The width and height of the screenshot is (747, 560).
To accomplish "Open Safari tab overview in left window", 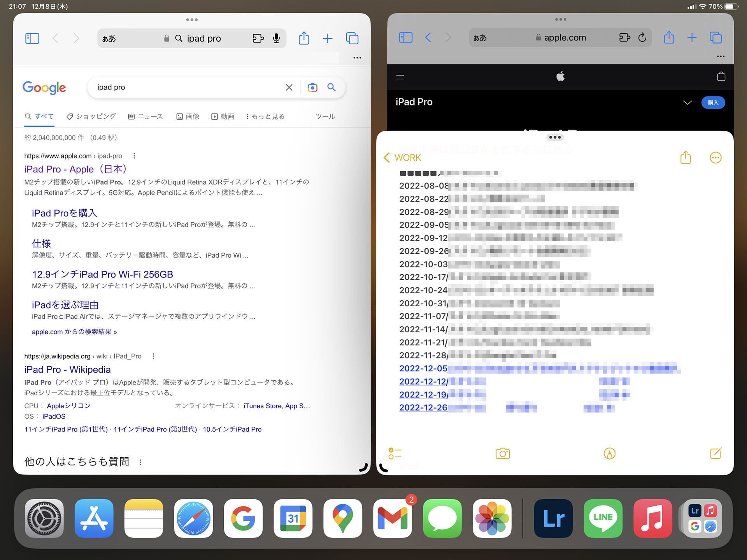I will (x=352, y=38).
